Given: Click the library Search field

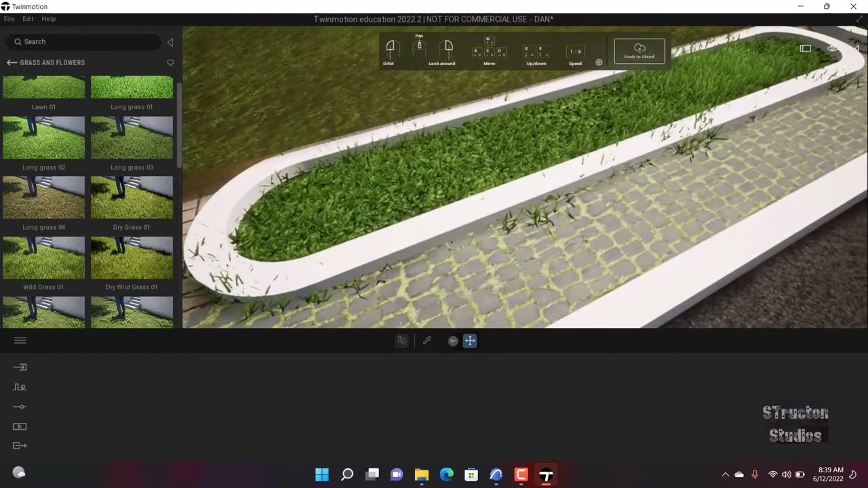Looking at the screenshot, I should (85, 42).
